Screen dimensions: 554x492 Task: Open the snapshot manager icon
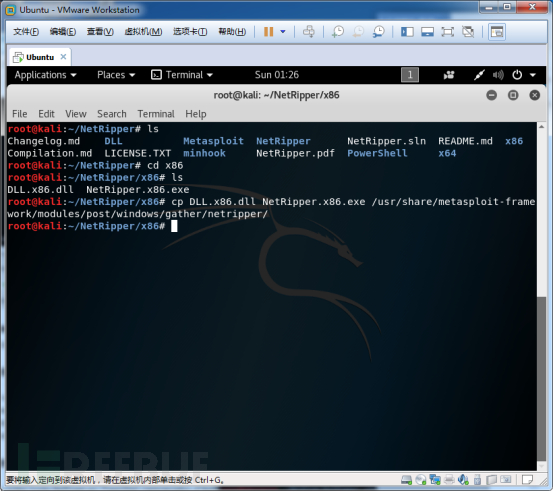(x=379, y=32)
